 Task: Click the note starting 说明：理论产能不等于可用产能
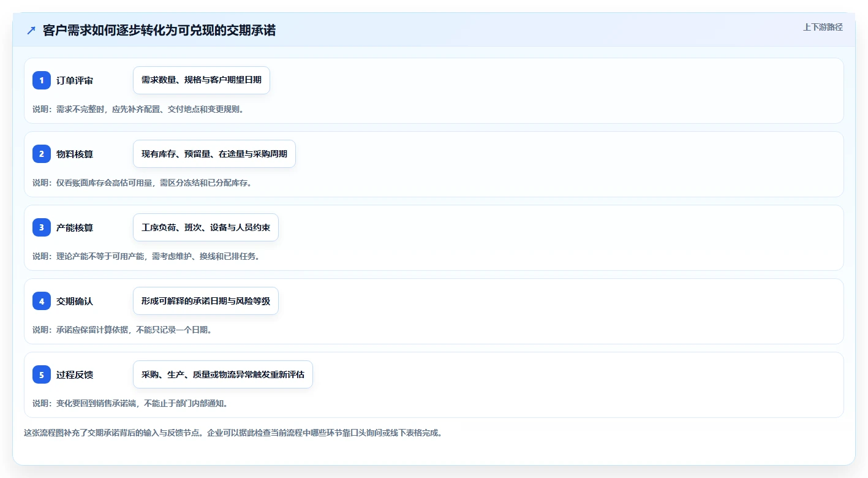coord(146,256)
